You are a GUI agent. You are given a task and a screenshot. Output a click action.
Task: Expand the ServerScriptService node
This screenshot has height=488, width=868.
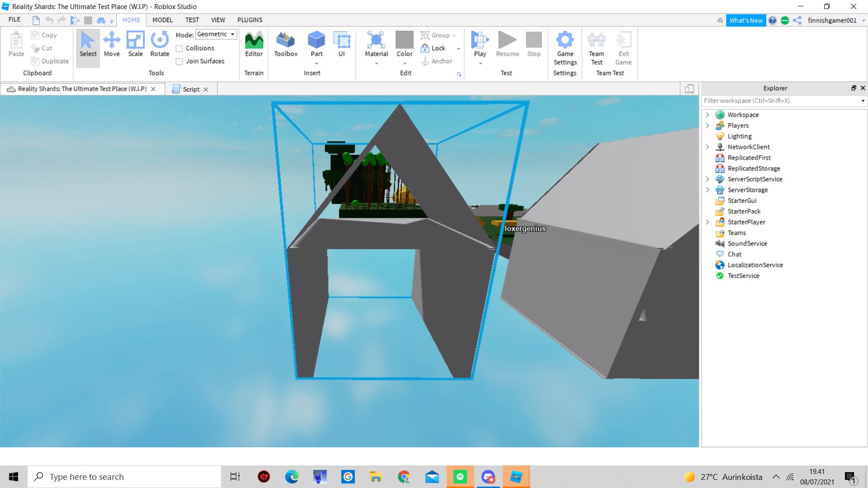click(x=708, y=179)
